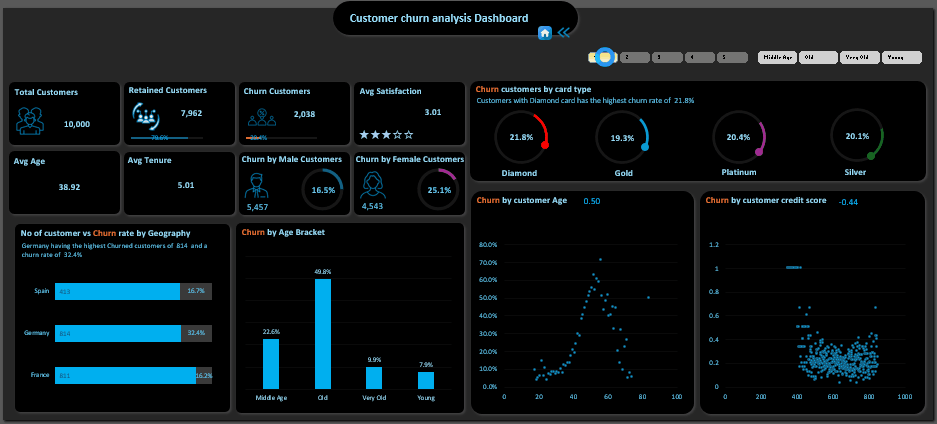The width and height of the screenshot is (937, 424).
Task: Click the Home icon under the title
Action: coord(545,33)
